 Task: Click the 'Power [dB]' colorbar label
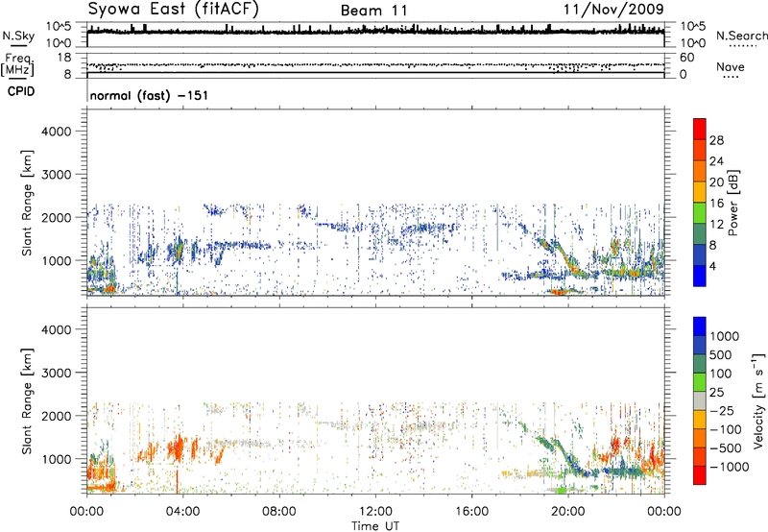(733, 203)
